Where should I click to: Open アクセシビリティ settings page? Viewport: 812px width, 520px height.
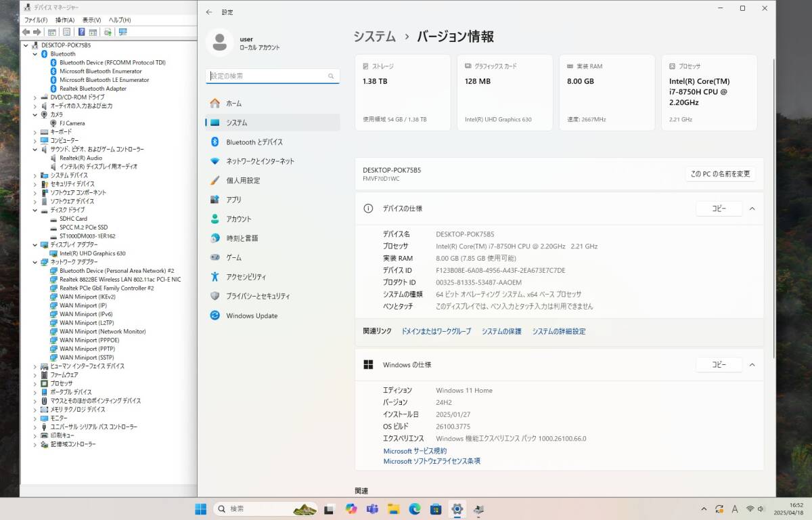[x=273, y=277]
